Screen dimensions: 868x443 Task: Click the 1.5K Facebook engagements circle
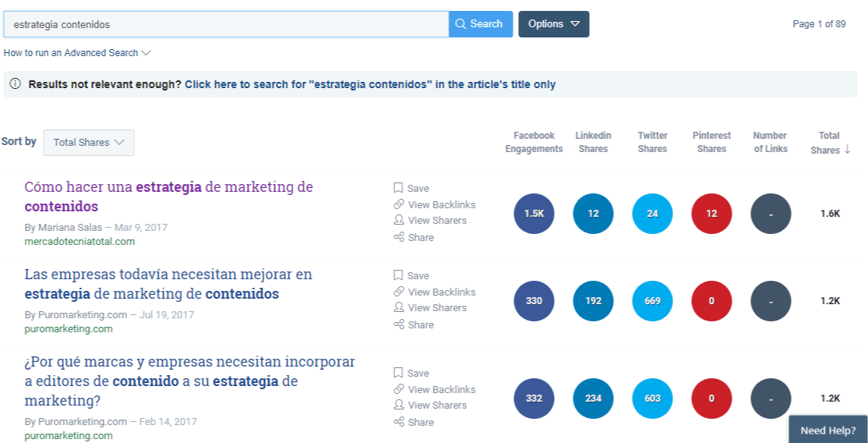534,214
